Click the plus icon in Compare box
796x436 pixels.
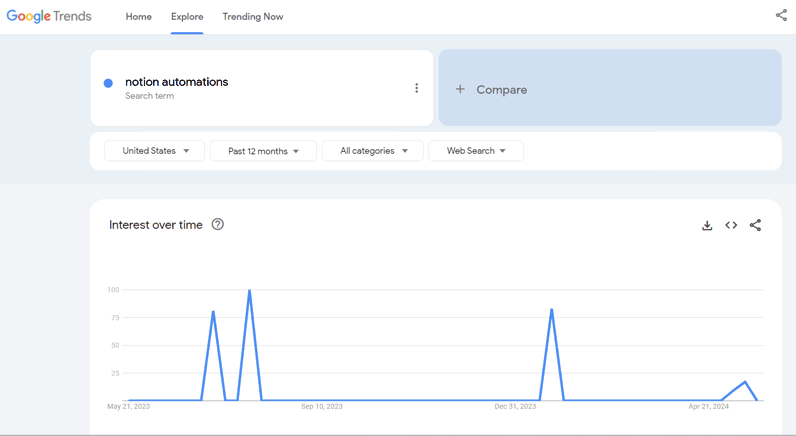tap(460, 89)
